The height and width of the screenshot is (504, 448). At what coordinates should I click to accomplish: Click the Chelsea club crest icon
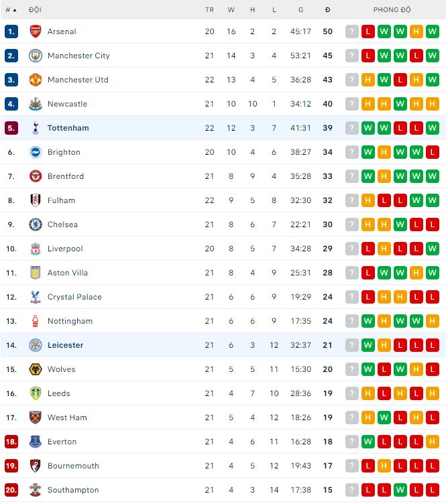tap(36, 225)
